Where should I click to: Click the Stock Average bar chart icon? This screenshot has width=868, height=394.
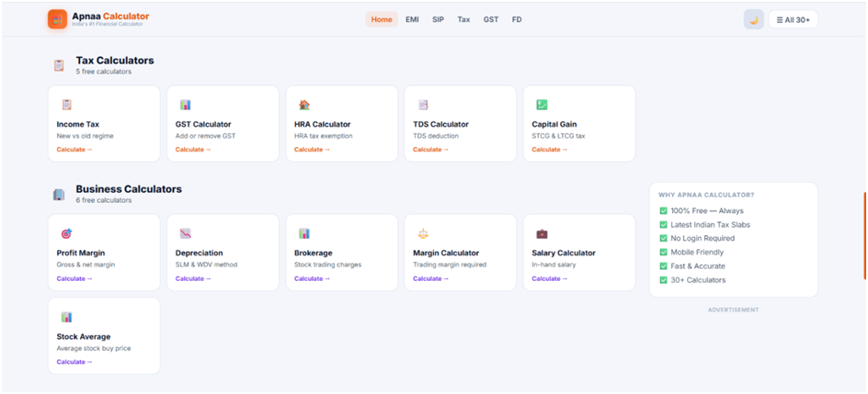(x=66, y=317)
